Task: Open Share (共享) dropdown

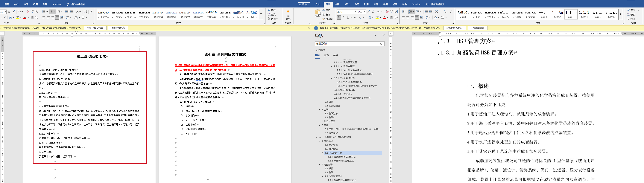Action: [x=304, y=4]
